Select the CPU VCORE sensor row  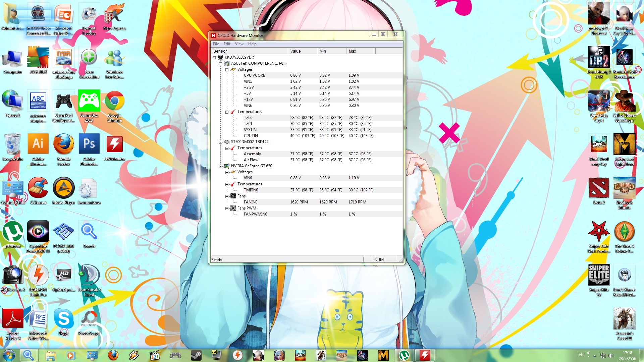[x=254, y=75]
